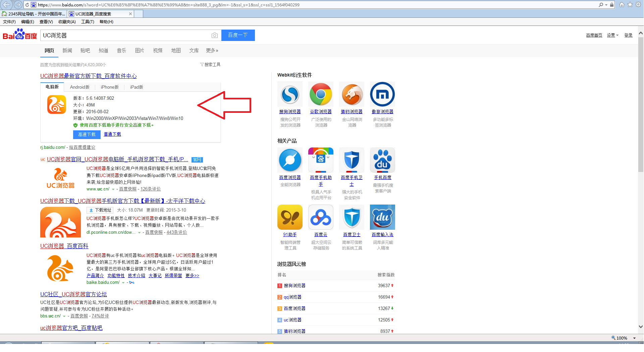Click the page vertical scrollbar down arrow
644x352 pixels.
(x=641, y=326)
